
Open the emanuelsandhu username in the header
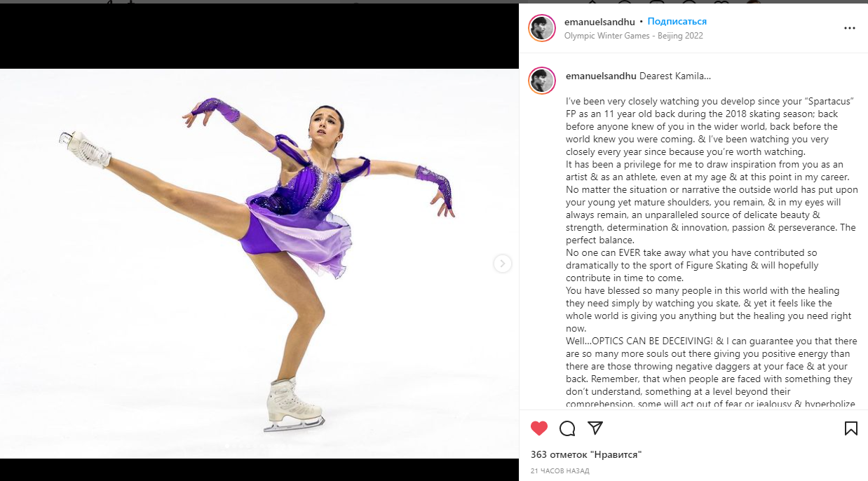pyautogui.click(x=599, y=22)
